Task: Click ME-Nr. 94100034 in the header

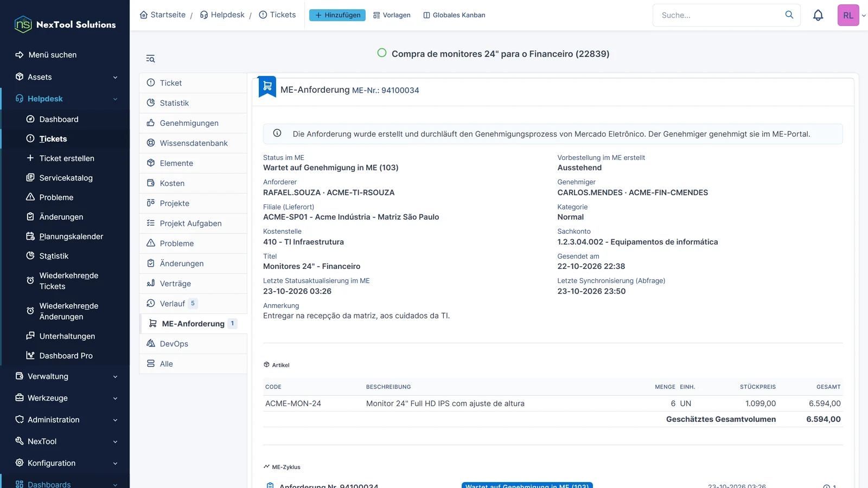Action: coord(385,91)
